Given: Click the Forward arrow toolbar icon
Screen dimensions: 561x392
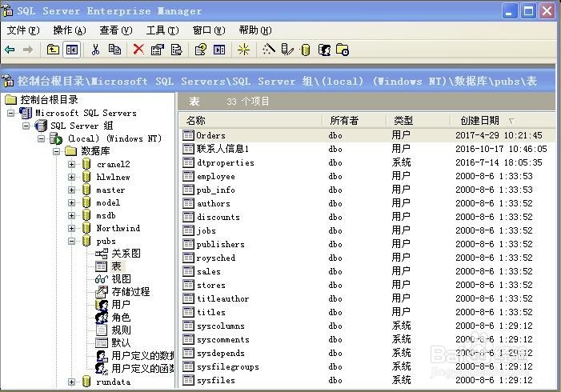Looking at the screenshot, I should [x=28, y=50].
